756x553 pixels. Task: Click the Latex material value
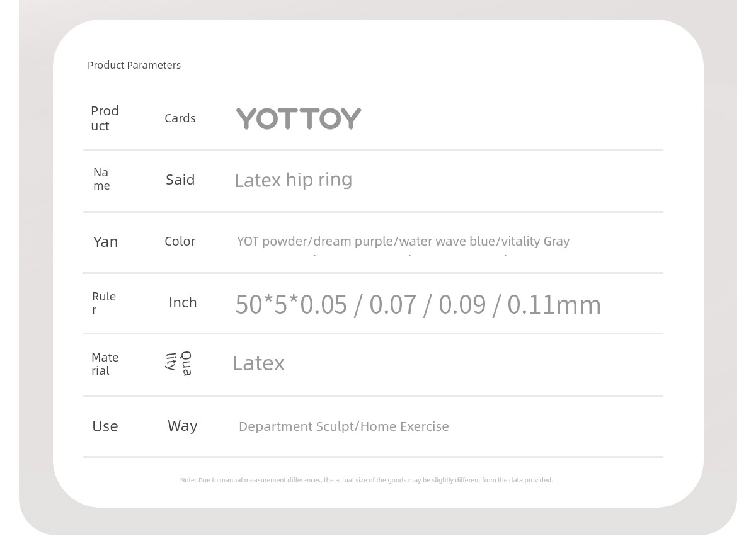pos(258,363)
